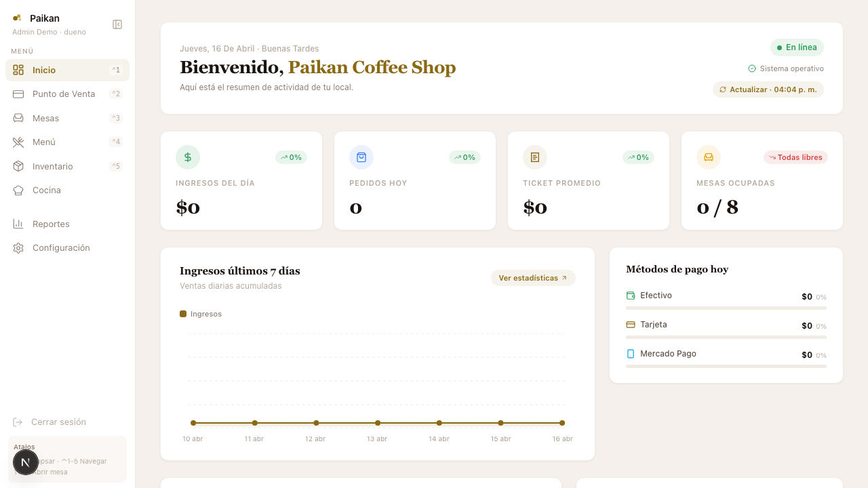Viewport: 868px width, 488px height.
Task: Click the Mercado Pago progress bar
Action: (x=726, y=367)
